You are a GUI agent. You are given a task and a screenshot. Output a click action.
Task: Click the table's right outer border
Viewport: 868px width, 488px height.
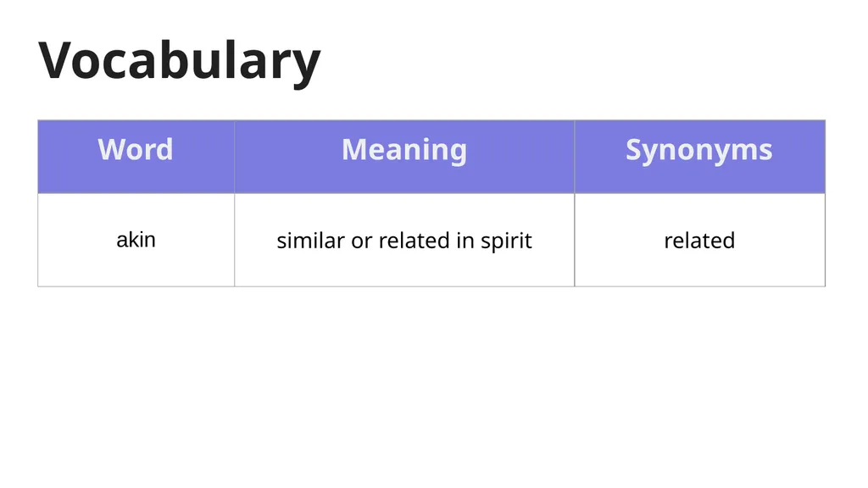pos(826,203)
